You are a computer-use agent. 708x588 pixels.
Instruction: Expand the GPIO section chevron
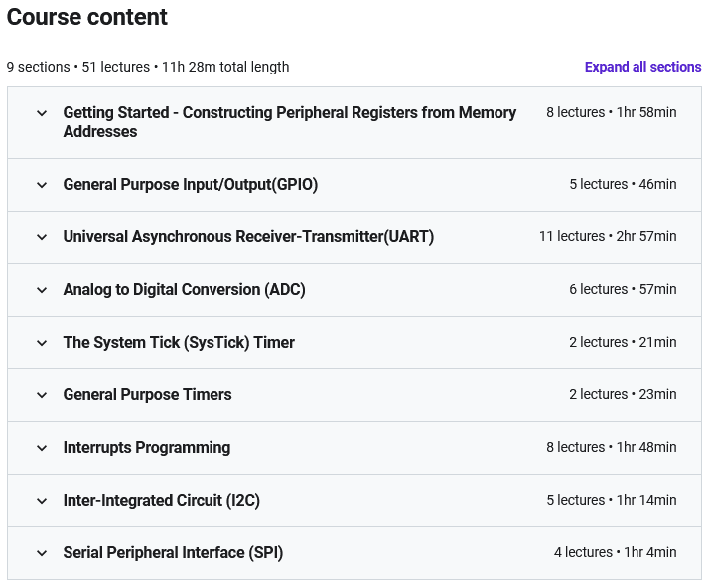[x=42, y=185]
